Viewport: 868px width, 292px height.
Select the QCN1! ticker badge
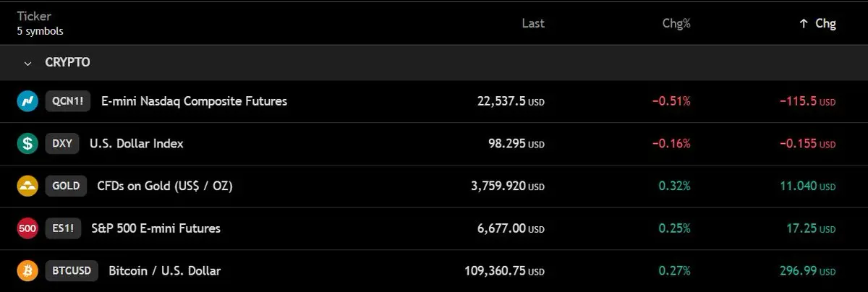(68, 101)
